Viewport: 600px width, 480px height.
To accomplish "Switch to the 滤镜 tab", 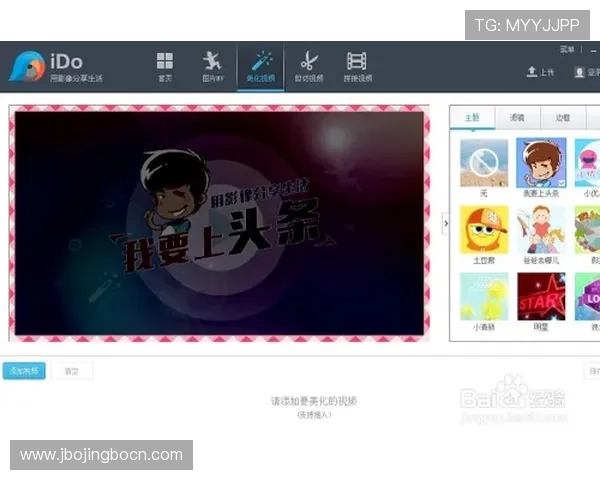I will (x=516, y=117).
